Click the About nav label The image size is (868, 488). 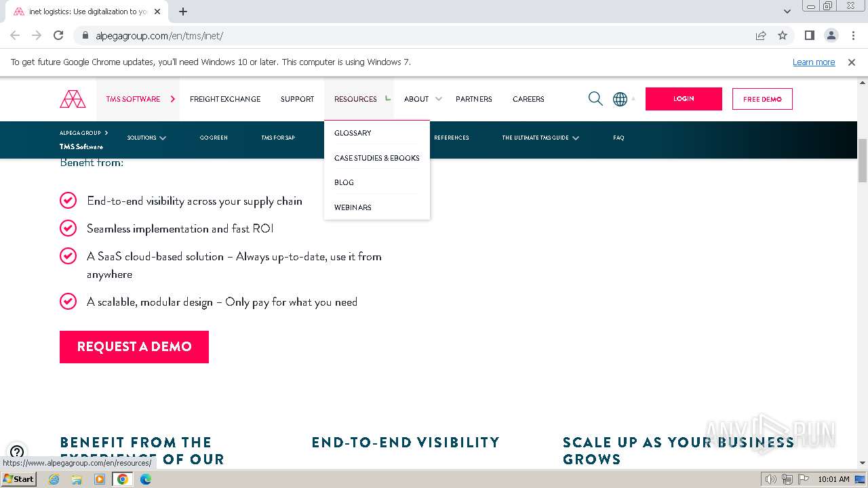[416, 99]
